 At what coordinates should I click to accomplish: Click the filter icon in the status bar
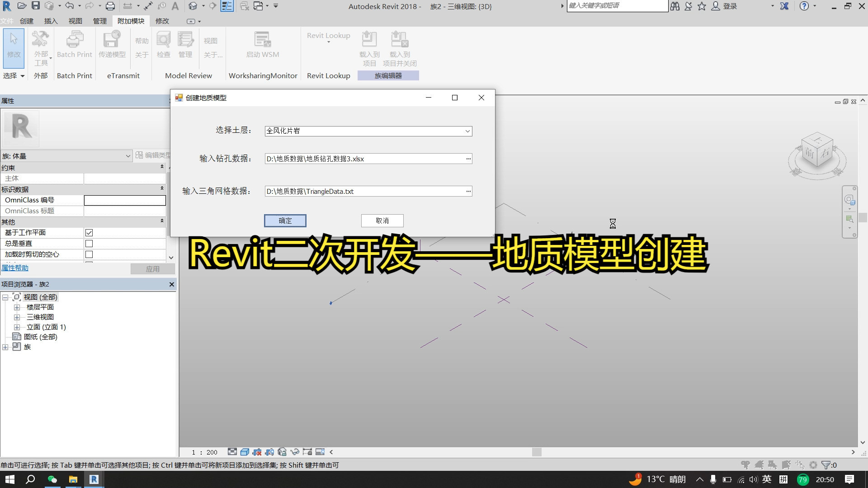click(826, 465)
